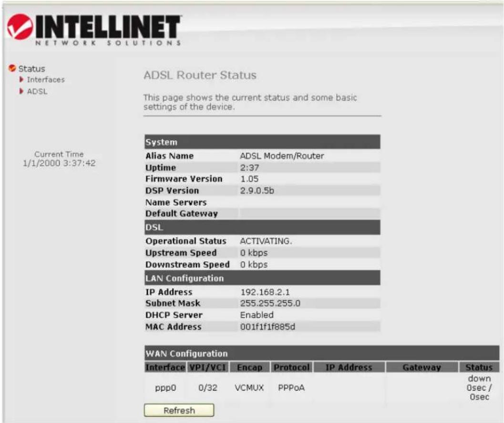Select the Firmware Version value 1.05
The height and width of the screenshot is (423, 504).
coord(249,179)
